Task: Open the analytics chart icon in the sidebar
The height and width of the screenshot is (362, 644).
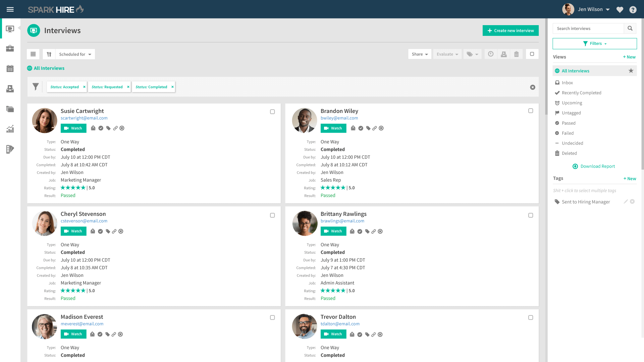Action: point(10,129)
